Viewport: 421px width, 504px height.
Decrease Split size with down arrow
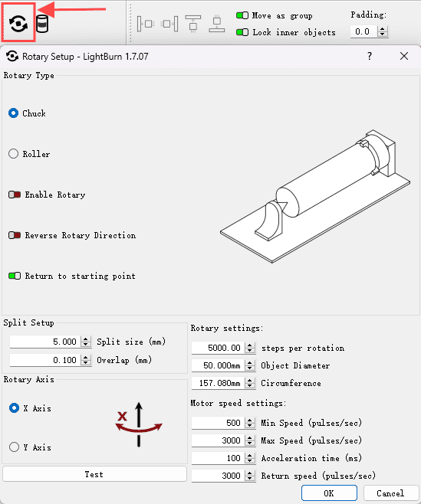click(x=86, y=344)
